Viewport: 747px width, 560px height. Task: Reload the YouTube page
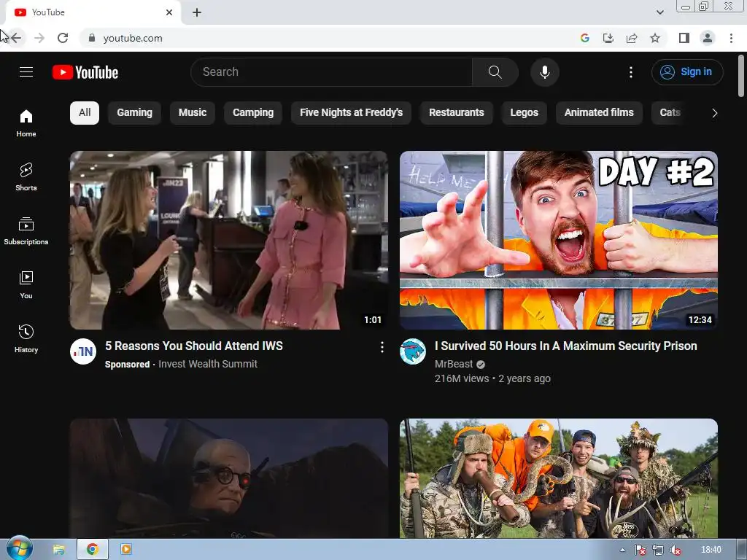[x=63, y=38]
